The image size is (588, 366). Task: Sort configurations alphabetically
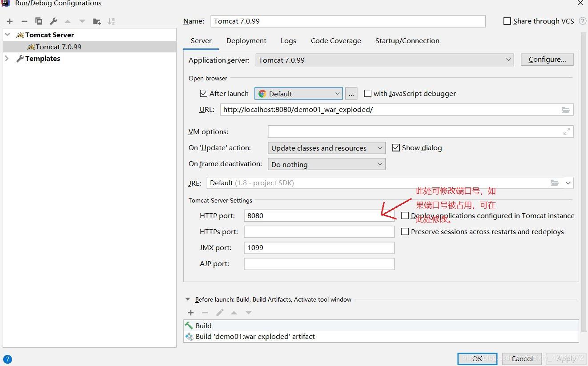tap(111, 21)
